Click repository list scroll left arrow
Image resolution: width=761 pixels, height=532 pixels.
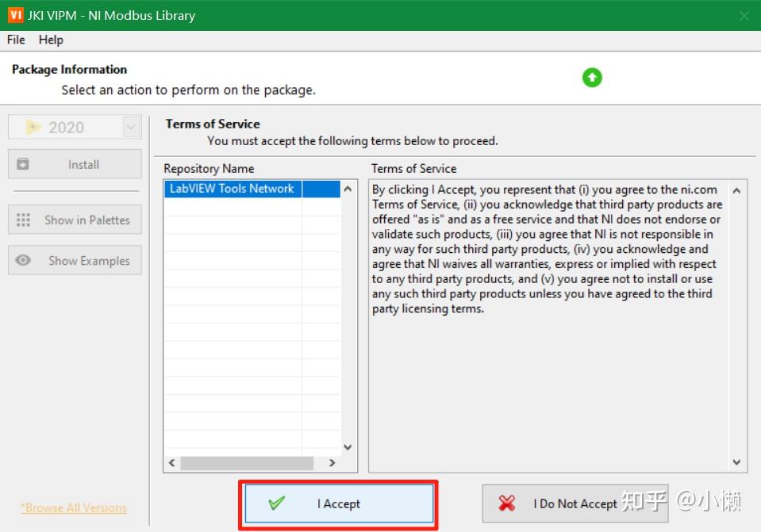coord(172,463)
